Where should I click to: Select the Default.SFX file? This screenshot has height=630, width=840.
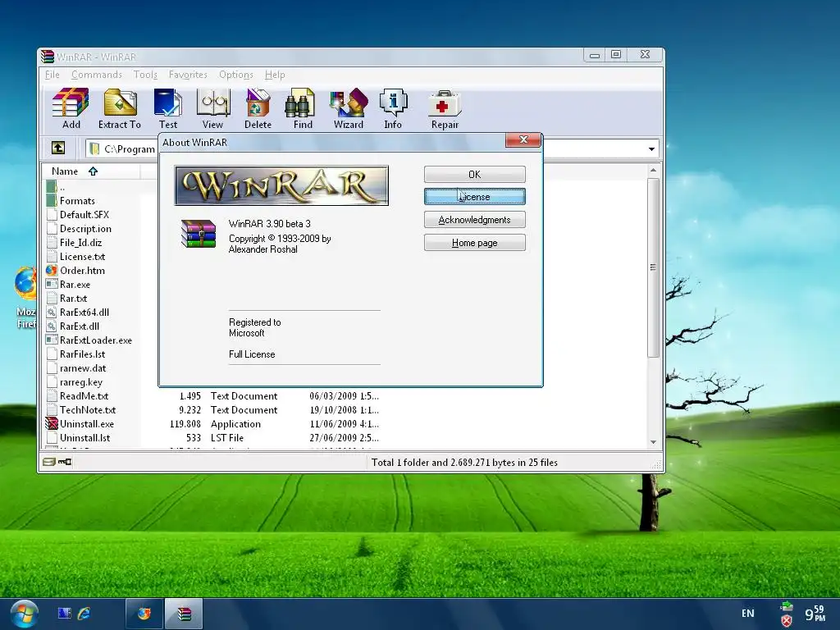coord(84,215)
